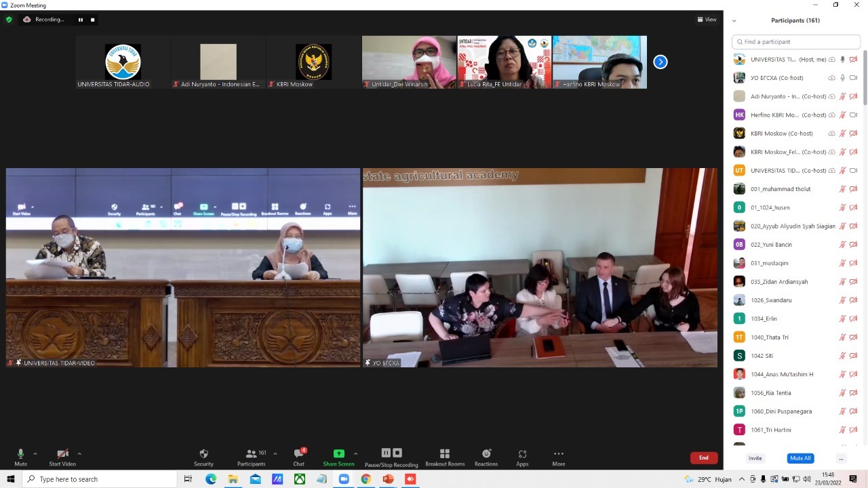Click the Invite button in participants panel
Viewport: 868px width, 488px height.
755,458
